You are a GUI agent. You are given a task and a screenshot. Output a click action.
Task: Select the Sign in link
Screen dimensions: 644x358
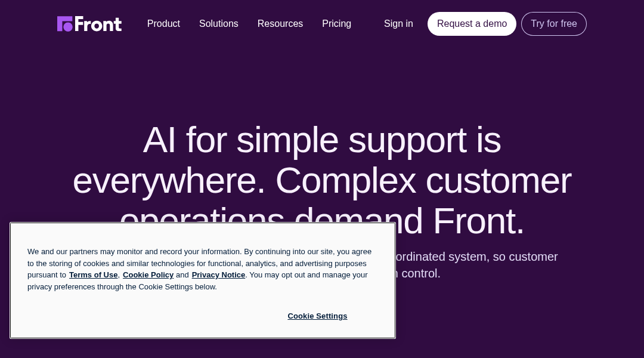[x=398, y=24]
